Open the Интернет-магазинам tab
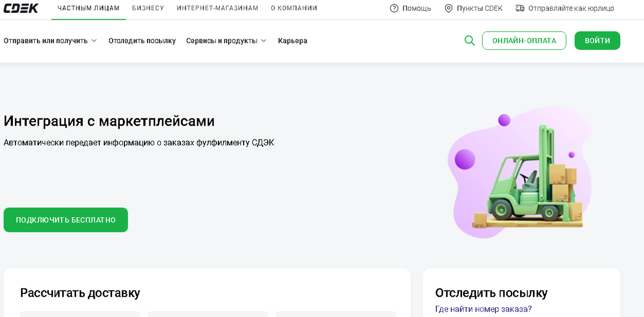The image size is (644, 317). 217,8
